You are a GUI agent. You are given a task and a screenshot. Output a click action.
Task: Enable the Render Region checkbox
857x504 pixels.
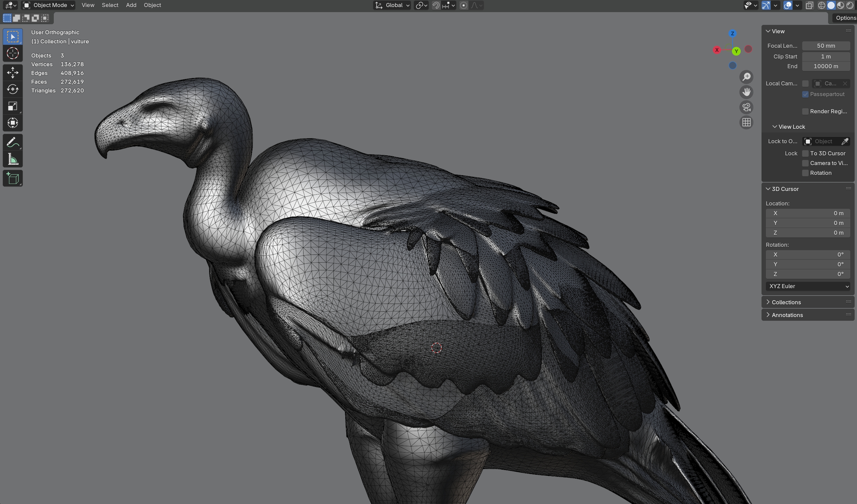805,112
